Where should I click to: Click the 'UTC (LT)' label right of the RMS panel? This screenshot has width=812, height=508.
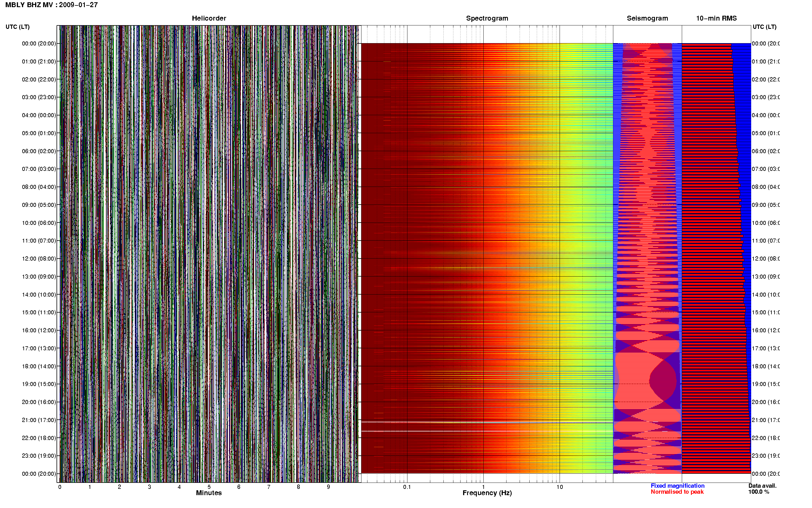[x=764, y=27]
